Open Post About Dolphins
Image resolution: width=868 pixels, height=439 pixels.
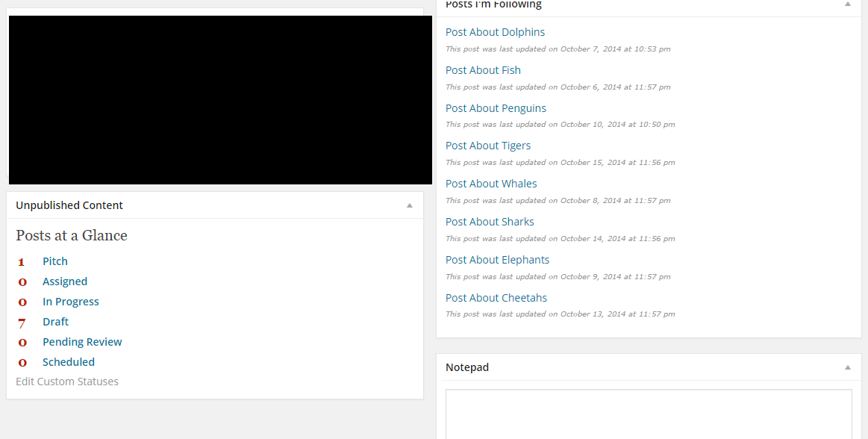tap(495, 32)
